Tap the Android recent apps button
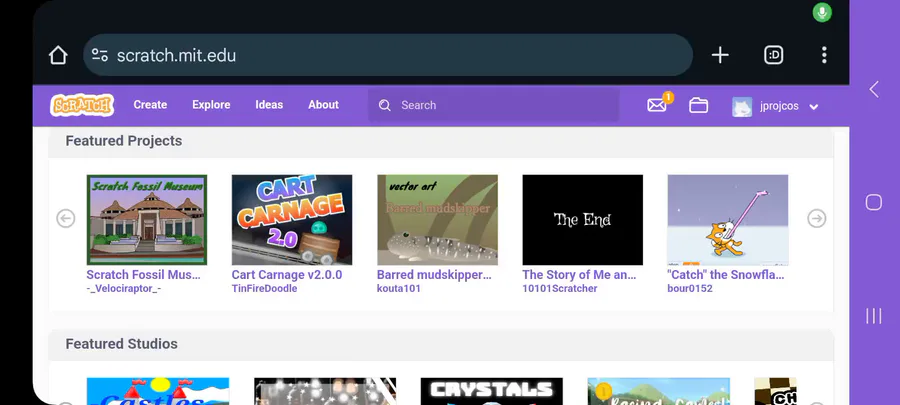Viewport: 900px width, 405px height. 874,316
